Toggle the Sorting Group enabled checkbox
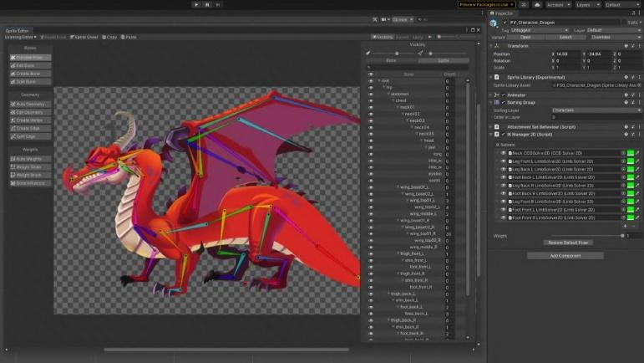 click(x=504, y=102)
